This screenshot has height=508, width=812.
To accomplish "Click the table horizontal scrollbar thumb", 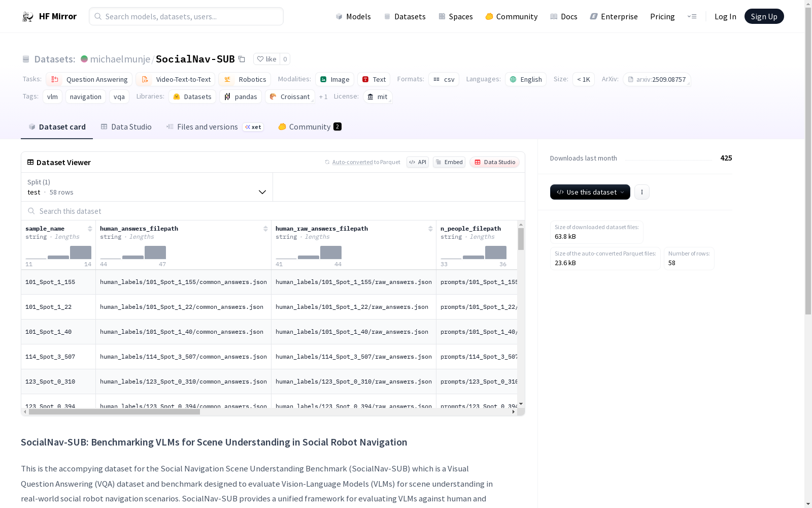I will [114, 412].
